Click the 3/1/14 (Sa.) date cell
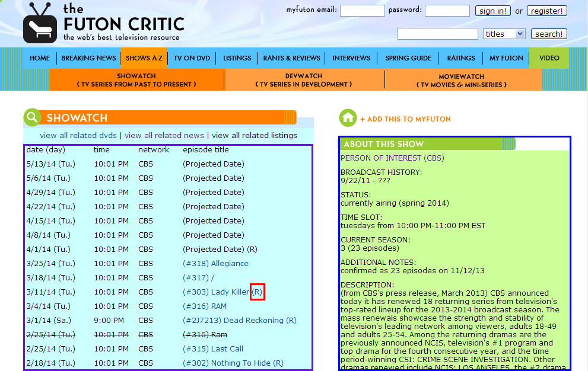The height and width of the screenshot is (371, 588). tap(49, 321)
